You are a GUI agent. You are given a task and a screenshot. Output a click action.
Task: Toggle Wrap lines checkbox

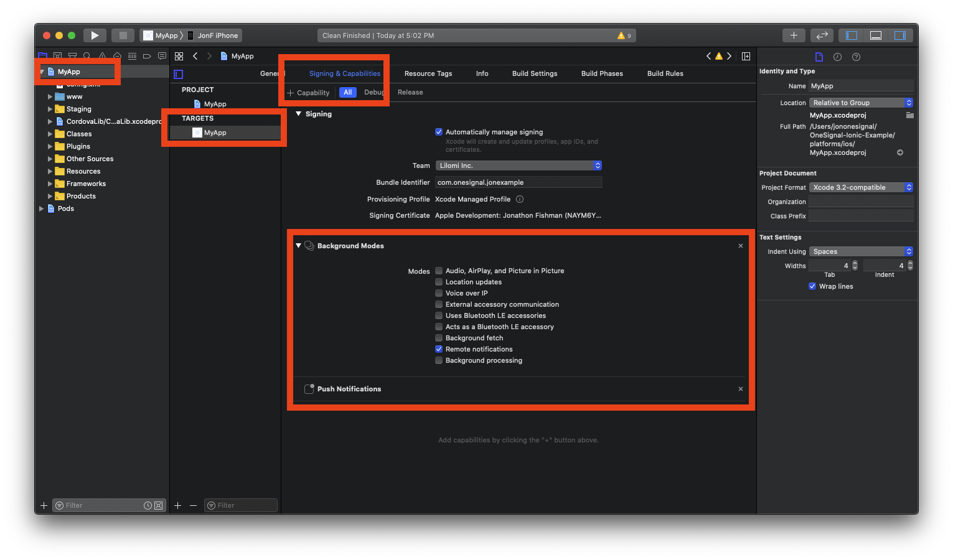[x=812, y=286]
